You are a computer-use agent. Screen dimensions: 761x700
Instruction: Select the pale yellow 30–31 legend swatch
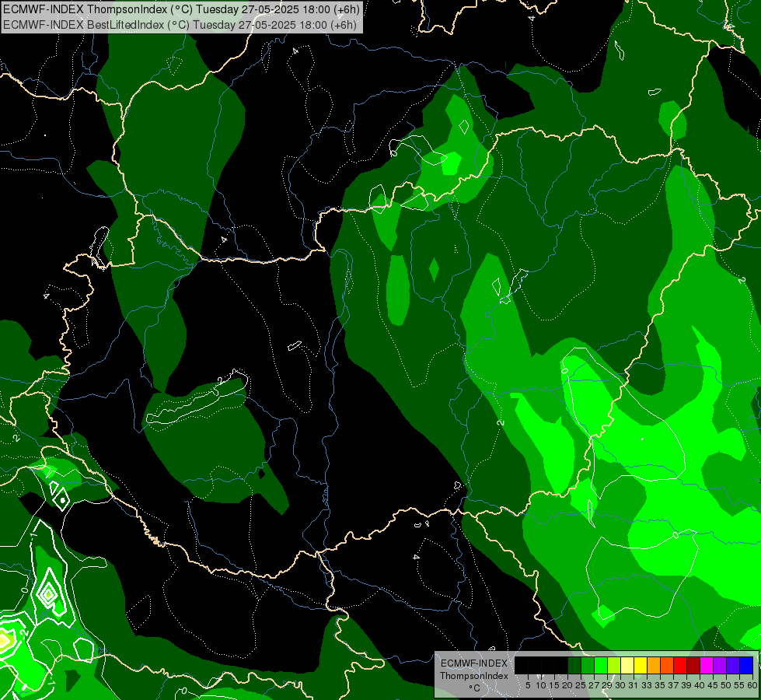[627, 665]
